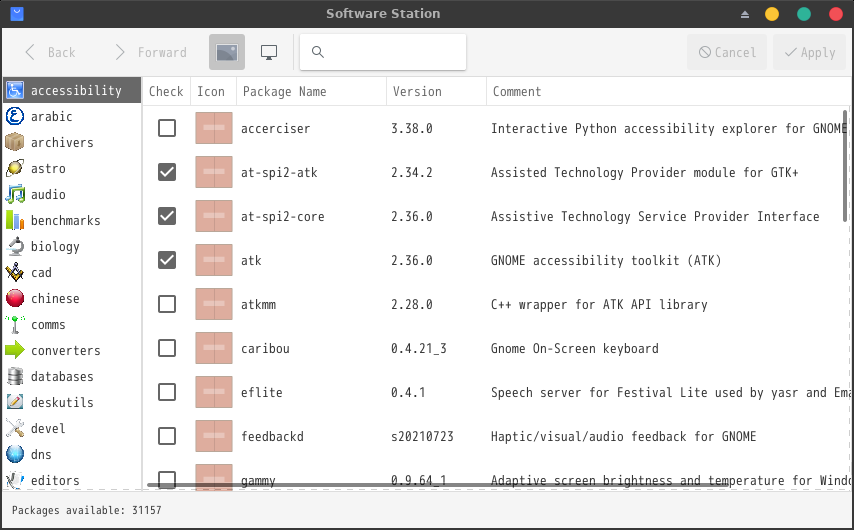Check the eflite package checkbox
The height and width of the screenshot is (530, 854).
[167, 392]
